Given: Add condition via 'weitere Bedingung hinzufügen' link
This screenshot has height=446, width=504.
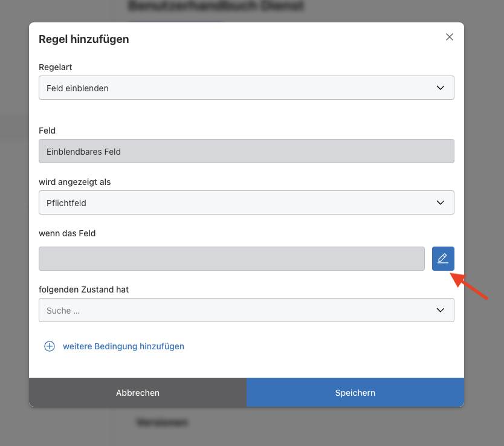Looking at the screenshot, I should [123, 346].
